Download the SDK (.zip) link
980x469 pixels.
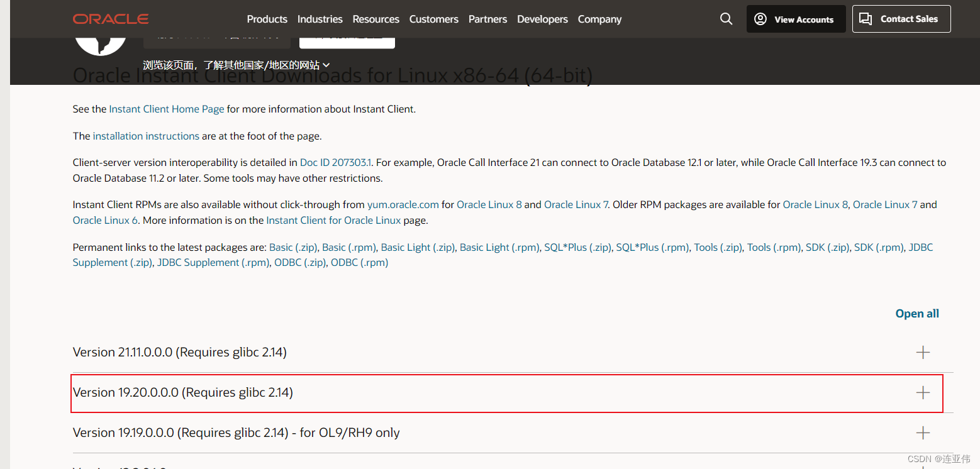pos(827,247)
